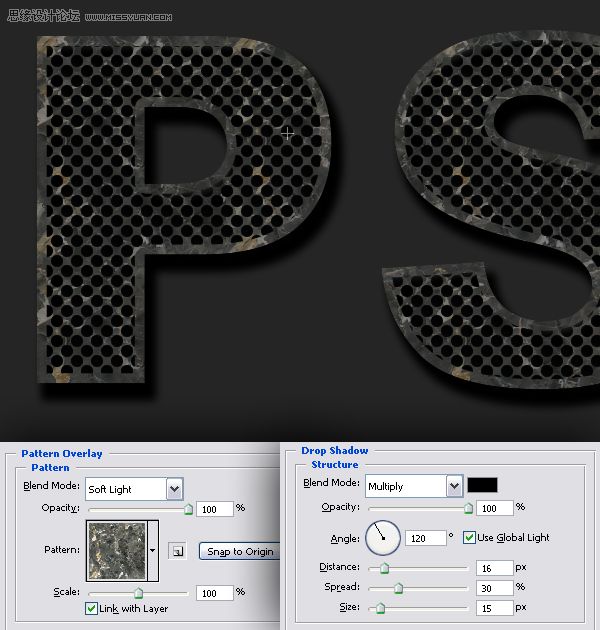
Task: Click the Spread field showing 30
Action: point(495,588)
